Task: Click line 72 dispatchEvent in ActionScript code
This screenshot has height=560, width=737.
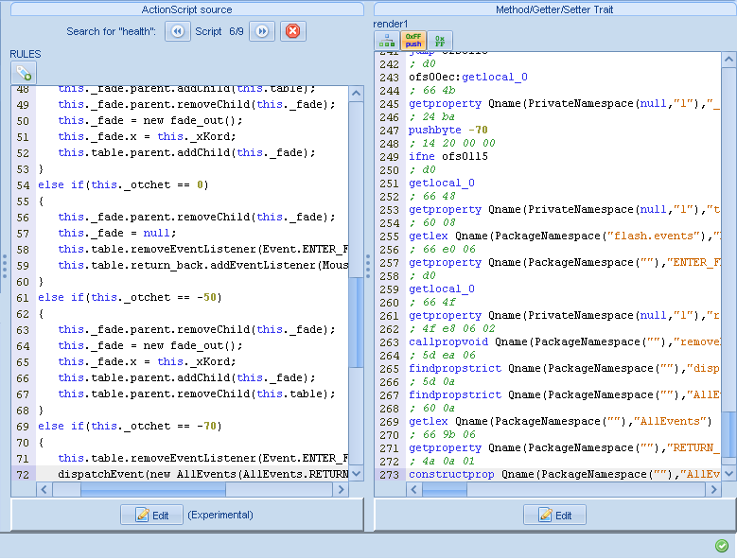Action: (189, 473)
